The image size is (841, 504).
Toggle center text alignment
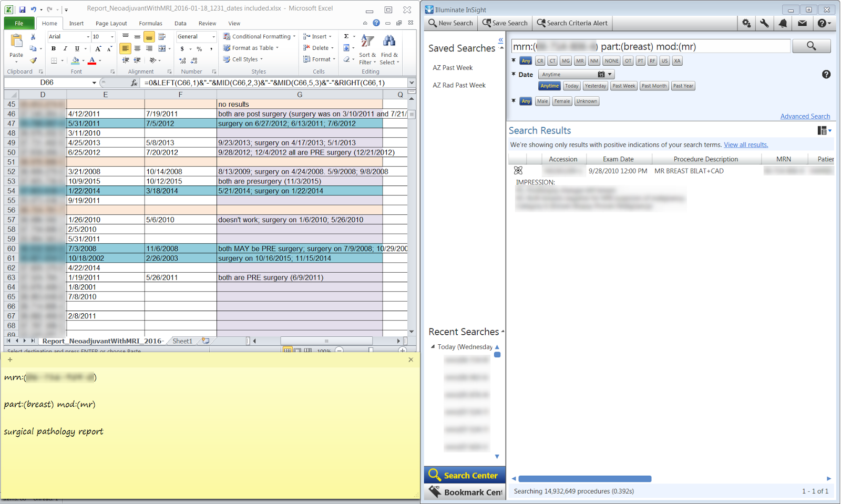coord(137,48)
